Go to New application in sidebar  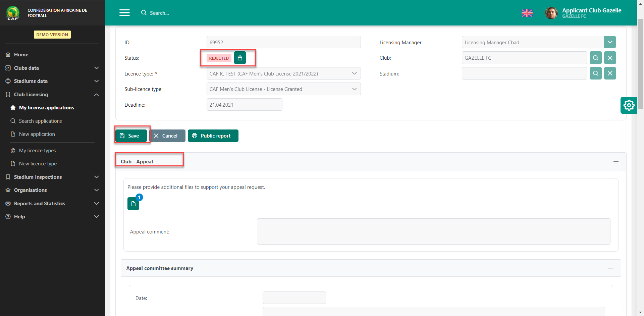[37, 134]
